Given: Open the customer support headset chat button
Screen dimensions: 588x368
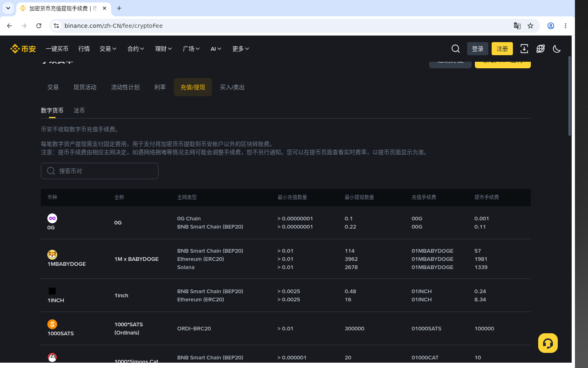Looking at the screenshot, I should tap(548, 343).
